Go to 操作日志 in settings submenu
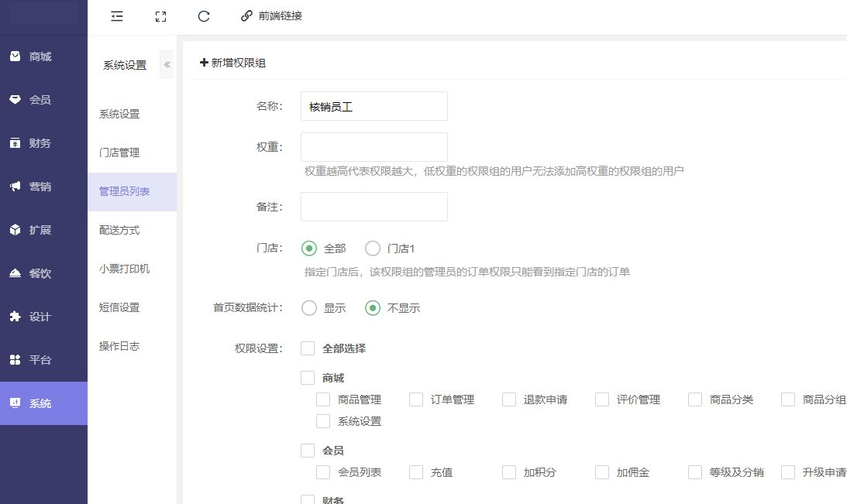 tap(119, 346)
